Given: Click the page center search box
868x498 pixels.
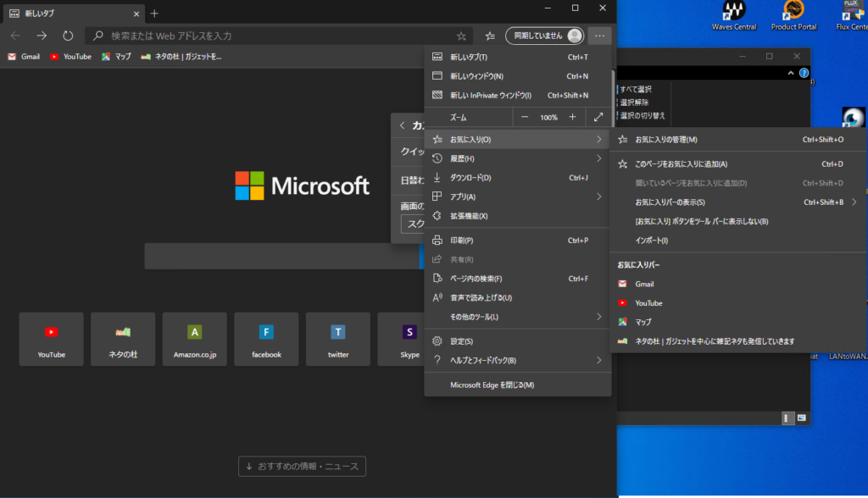Looking at the screenshot, I should [282, 256].
